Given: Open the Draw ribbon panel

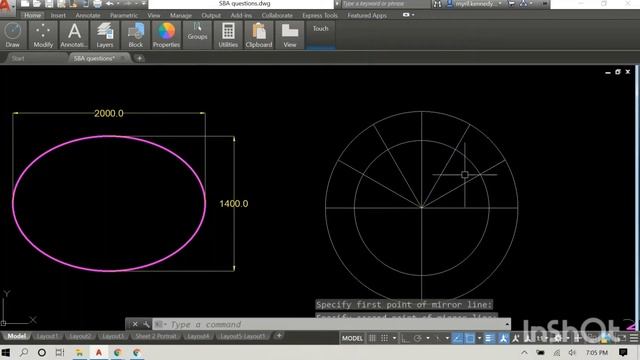Looking at the screenshot, I should 13,35.
